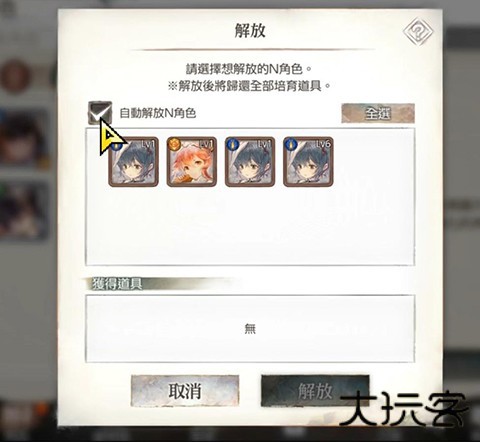
Task: Open the question mark help icon
Action: pyautogui.click(x=418, y=32)
